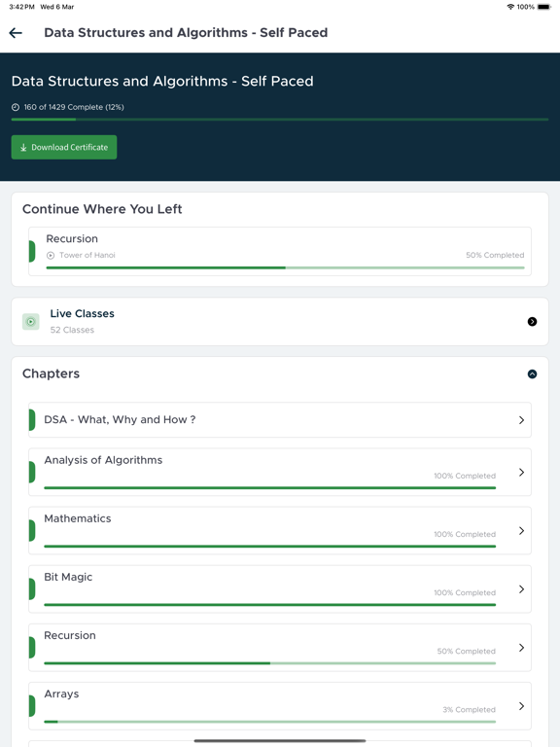Image resolution: width=560 pixels, height=747 pixels.
Task: Open the DSA - What, Why and How ? chapter
Action: point(280,420)
